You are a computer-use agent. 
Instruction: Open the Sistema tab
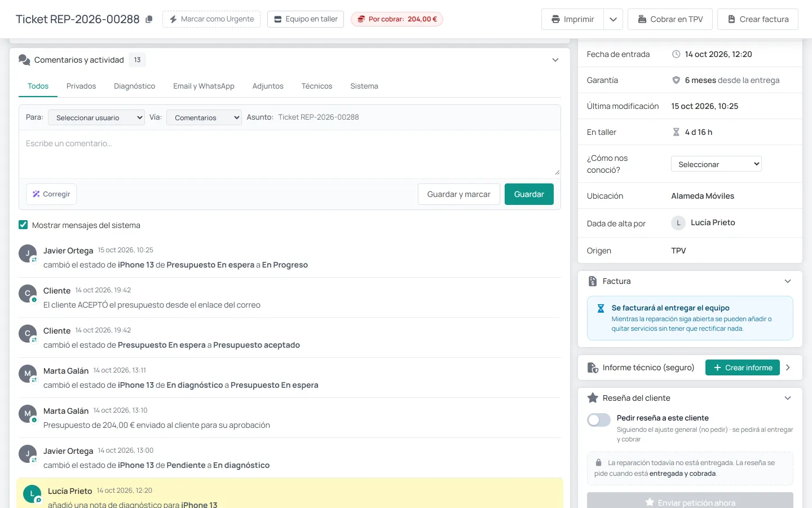(364, 86)
